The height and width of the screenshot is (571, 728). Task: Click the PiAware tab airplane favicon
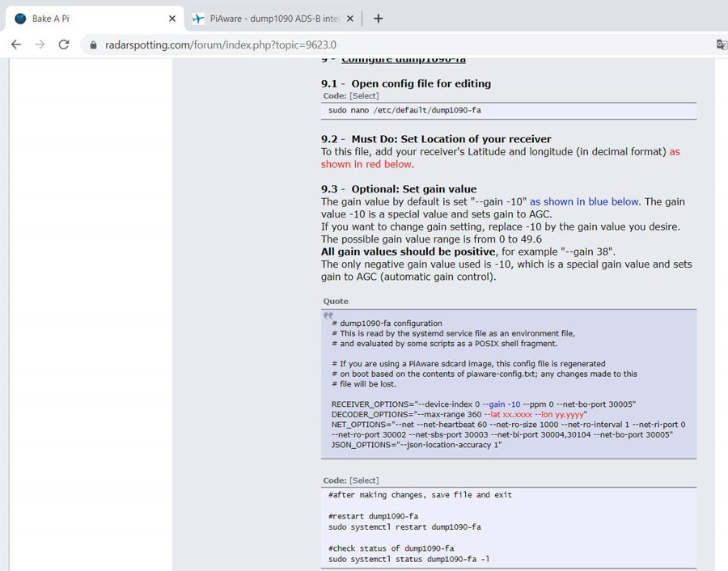pos(198,19)
